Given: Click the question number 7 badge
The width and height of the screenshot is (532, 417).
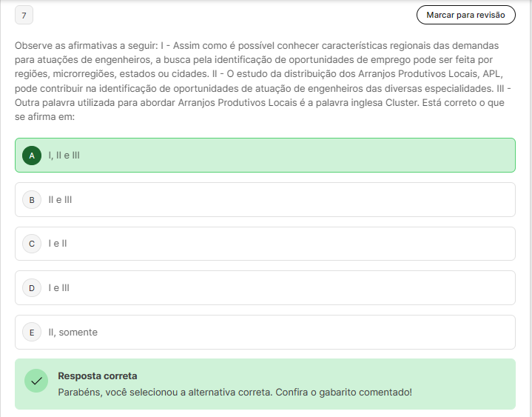Looking at the screenshot, I should pyautogui.click(x=24, y=16).
